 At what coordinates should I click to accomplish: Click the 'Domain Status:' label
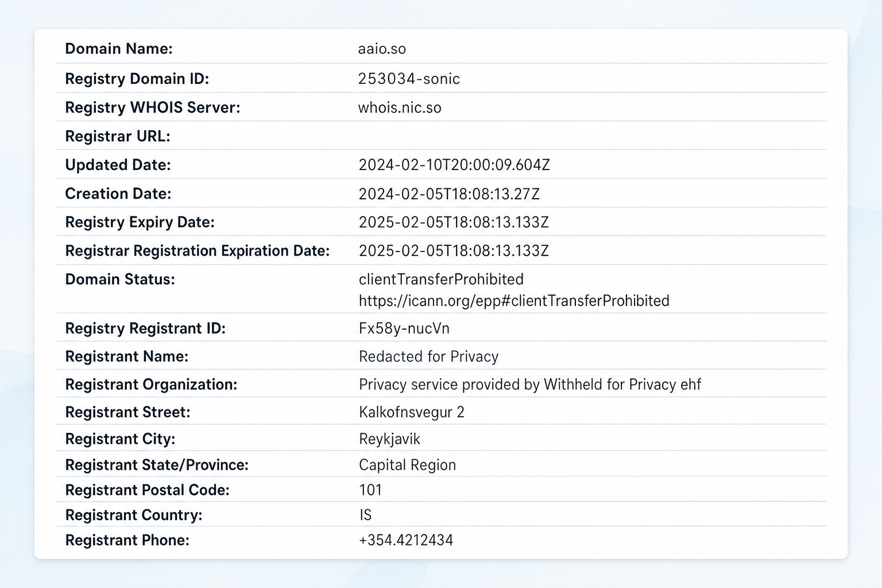point(120,280)
